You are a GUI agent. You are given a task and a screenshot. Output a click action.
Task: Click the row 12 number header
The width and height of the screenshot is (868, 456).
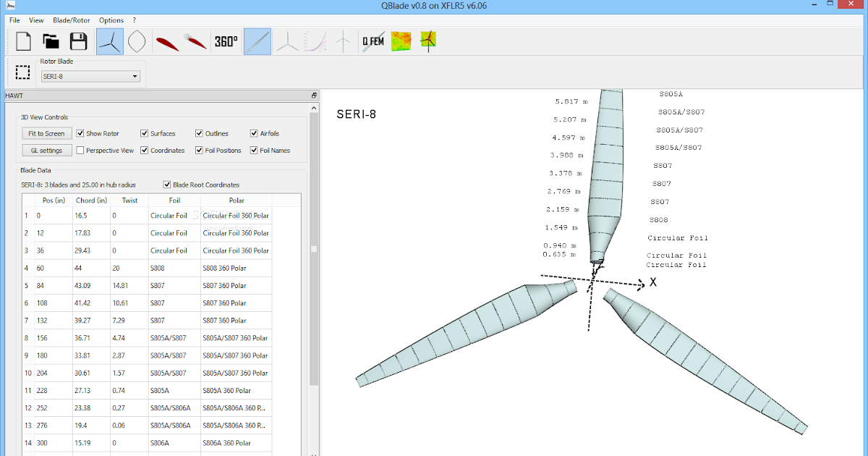[x=27, y=408]
